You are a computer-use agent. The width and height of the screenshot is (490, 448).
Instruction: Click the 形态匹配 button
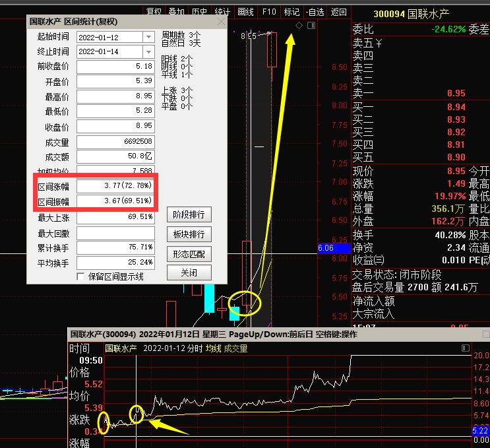tap(189, 254)
